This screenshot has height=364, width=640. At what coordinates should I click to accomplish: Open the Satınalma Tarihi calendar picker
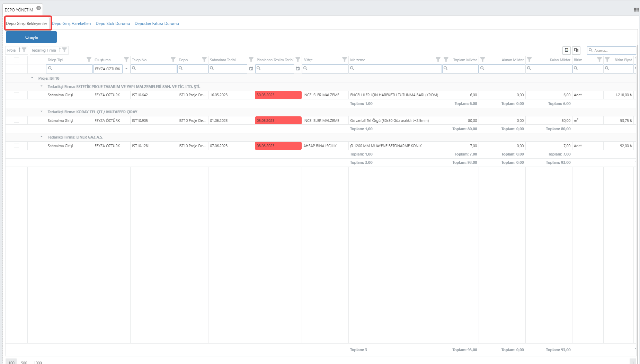coord(251,69)
